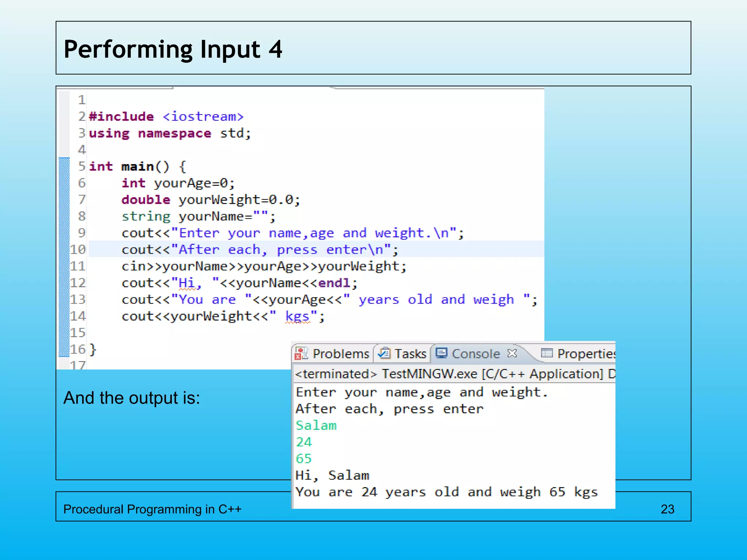747x560 pixels.
Task: Click 'And the output is:' caption
Action: pyautogui.click(x=132, y=398)
